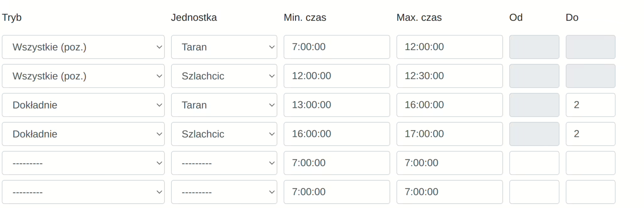Click the first row Min. czas 7:00:00 field

tap(337, 47)
